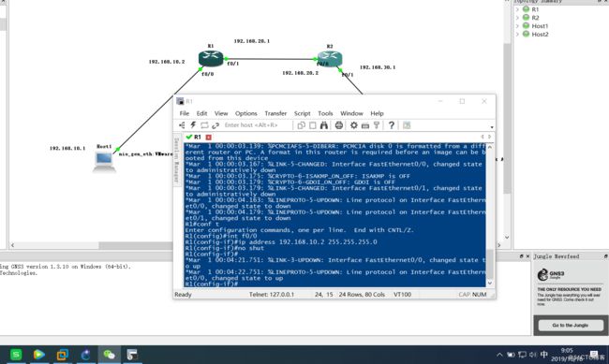Click the volume icon in system tray
The image size is (609, 364).
pos(533,355)
